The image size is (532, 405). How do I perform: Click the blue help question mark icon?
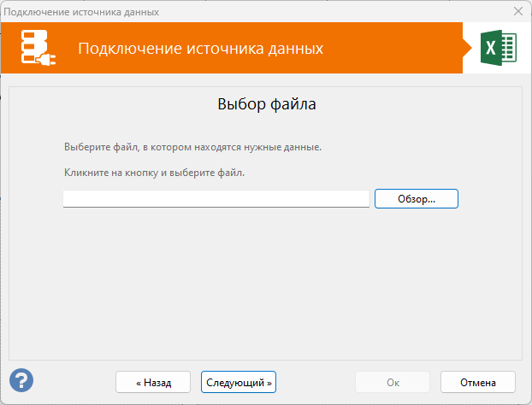pyautogui.click(x=21, y=380)
